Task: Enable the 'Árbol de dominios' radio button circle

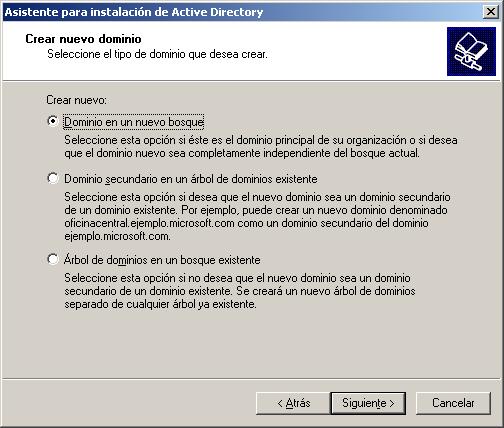Action: [x=53, y=259]
